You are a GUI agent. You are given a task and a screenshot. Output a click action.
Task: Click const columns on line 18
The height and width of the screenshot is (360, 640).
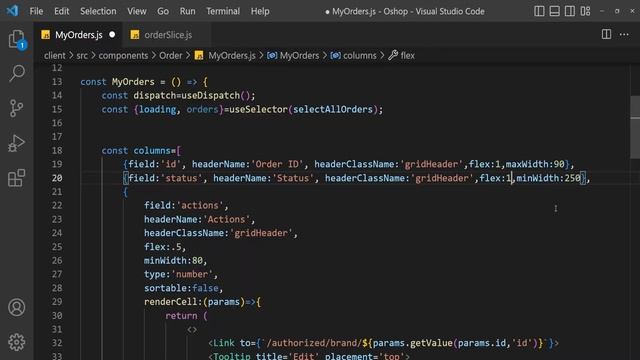pyautogui.click(x=136, y=151)
